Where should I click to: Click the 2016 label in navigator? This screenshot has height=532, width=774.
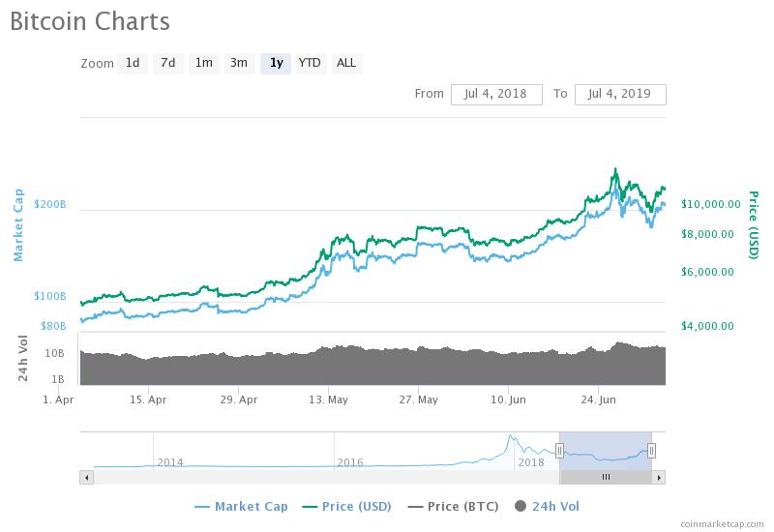tap(350, 462)
